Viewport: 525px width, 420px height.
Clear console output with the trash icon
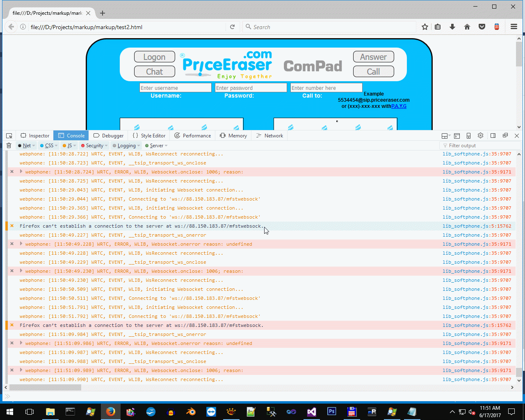click(9, 146)
